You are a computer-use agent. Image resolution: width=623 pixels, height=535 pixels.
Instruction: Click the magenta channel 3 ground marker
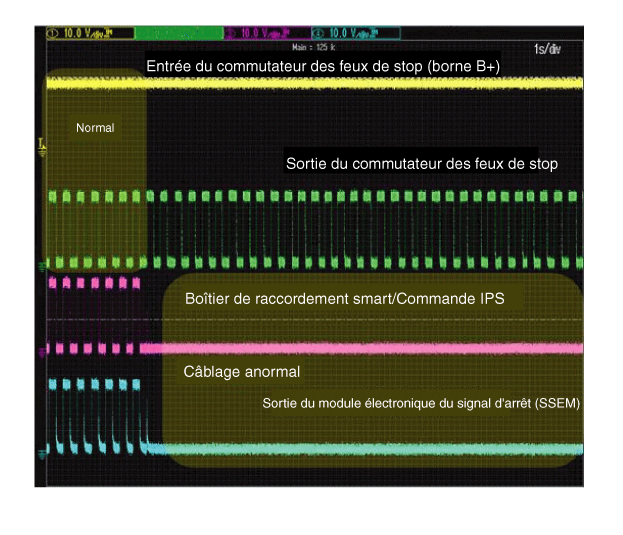click(x=42, y=352)
